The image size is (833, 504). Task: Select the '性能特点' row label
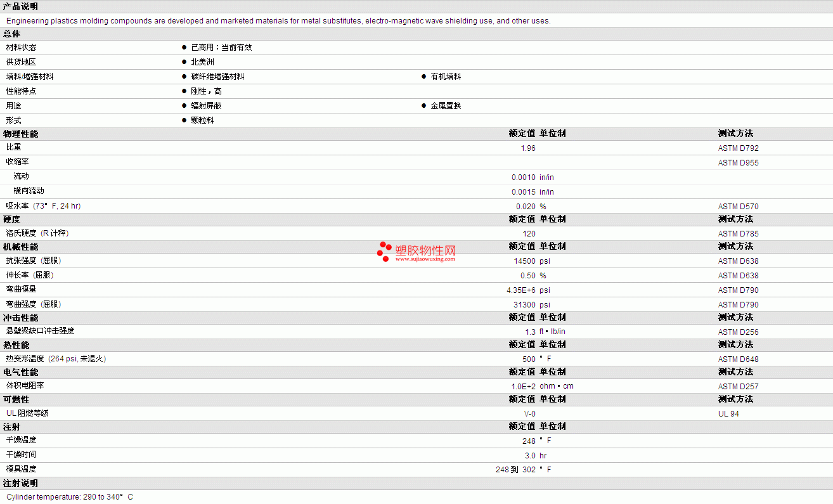click(22, 91)
